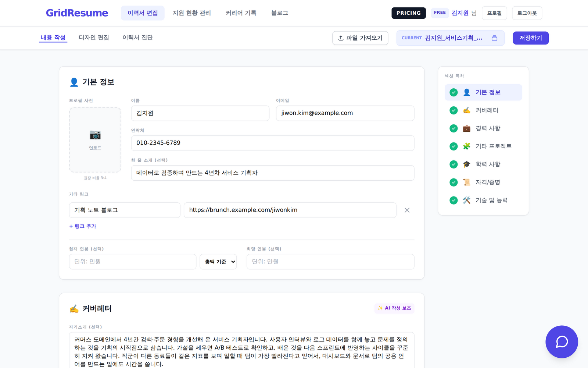Viewport: 588px width, 368px height.
Task: Click the camera upload icon
Action: point(95,135)
